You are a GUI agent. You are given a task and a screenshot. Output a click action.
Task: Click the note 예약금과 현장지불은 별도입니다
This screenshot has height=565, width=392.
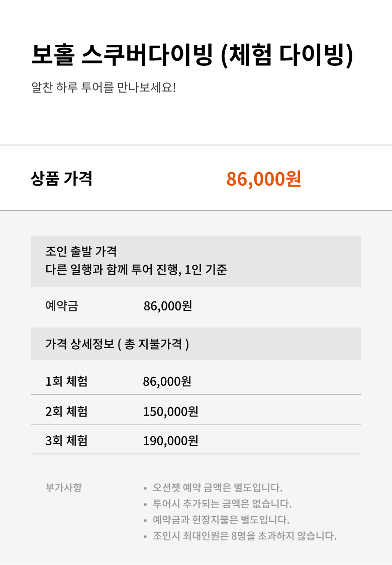(221, 520)
